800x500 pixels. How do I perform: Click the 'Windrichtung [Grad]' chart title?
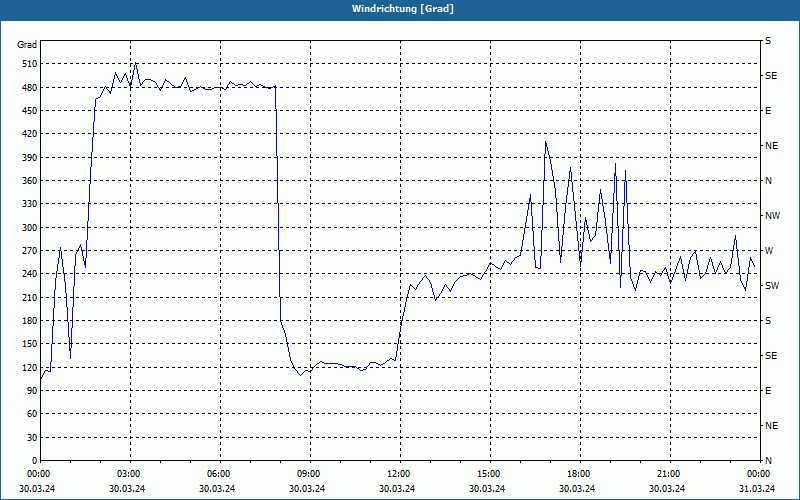[x=403, y=9]
